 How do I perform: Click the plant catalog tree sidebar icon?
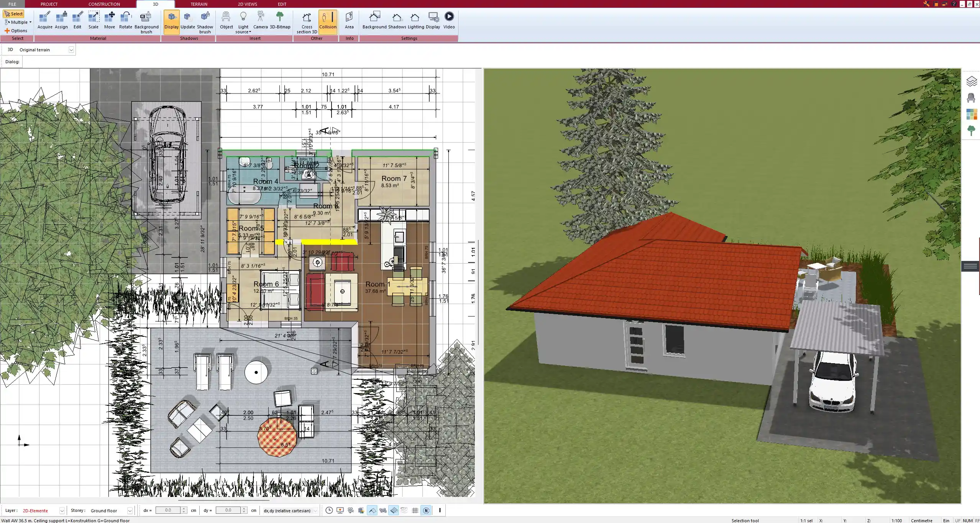(x=971, y=130)
